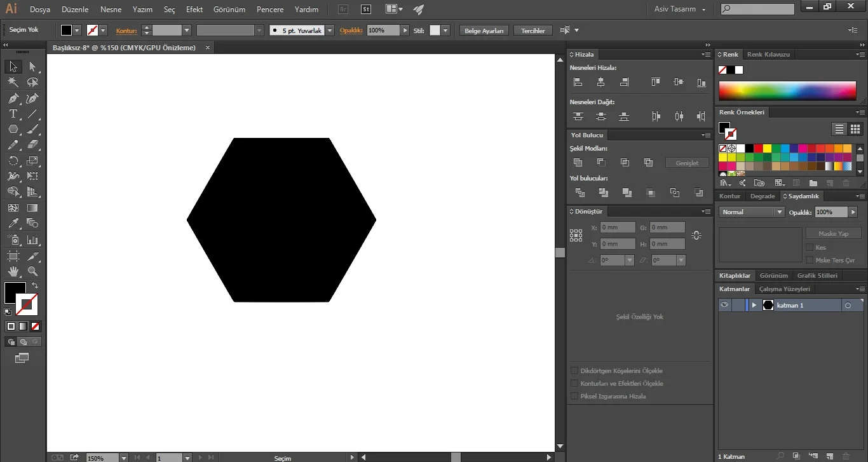
Task: Select the Type tool
Action: click(x=13, y=114)
